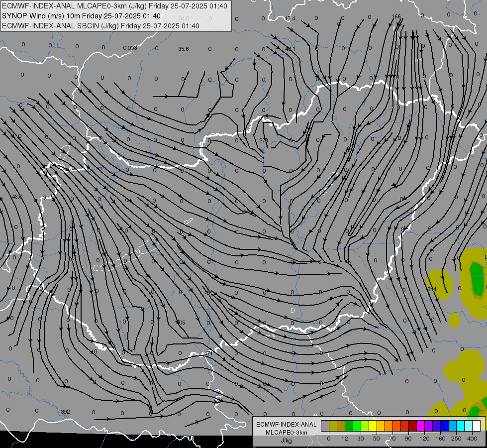487x448 pixels.
Task: Click the pure blue legend swatch
Action: [x=444, y=426]
